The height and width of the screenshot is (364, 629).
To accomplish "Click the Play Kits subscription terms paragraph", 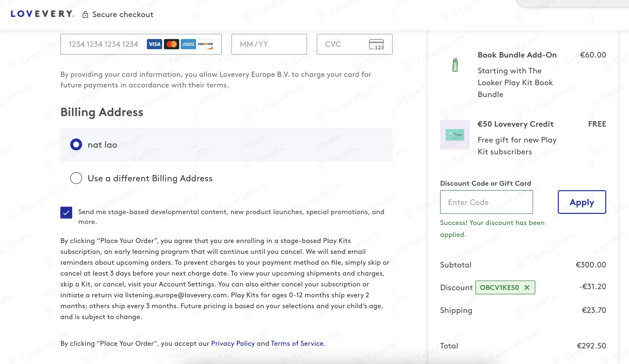I will (225, 279).
